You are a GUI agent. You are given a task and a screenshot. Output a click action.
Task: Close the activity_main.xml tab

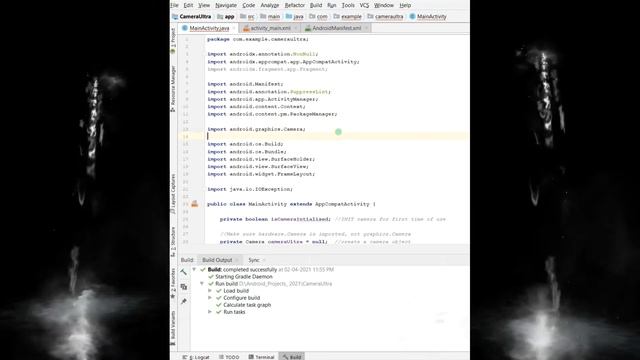[296, 28]
